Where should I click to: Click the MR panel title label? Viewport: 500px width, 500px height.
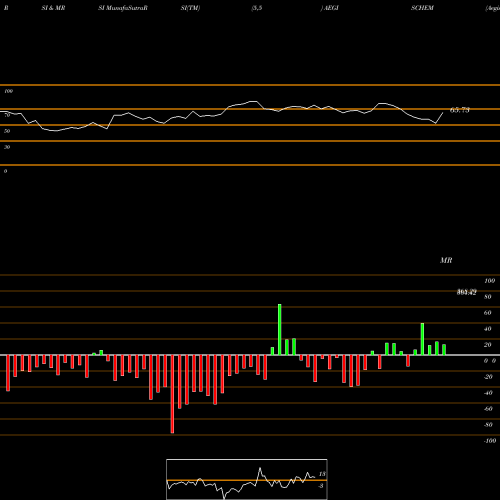[446, 260]
